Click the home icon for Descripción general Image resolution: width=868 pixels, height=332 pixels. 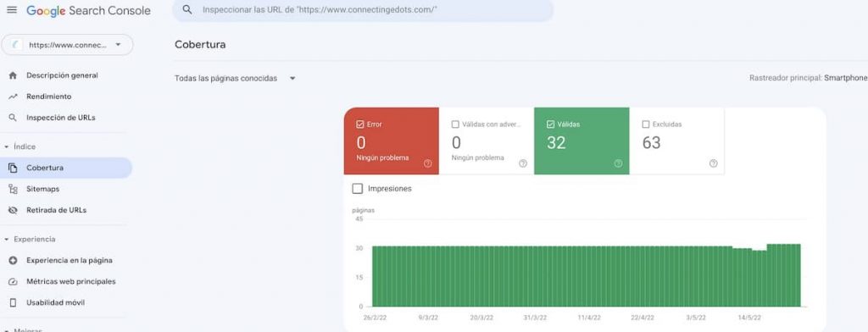click(x=13, y=75)
